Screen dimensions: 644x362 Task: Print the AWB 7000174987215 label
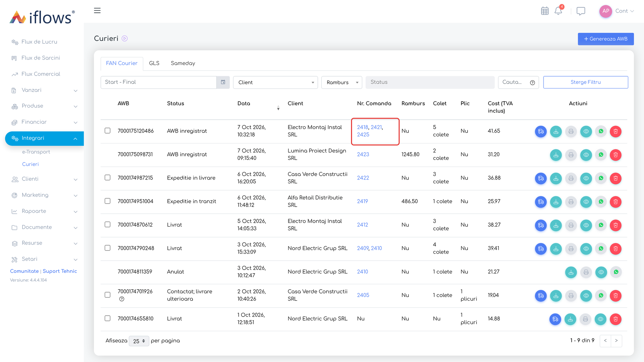point(571,178)
